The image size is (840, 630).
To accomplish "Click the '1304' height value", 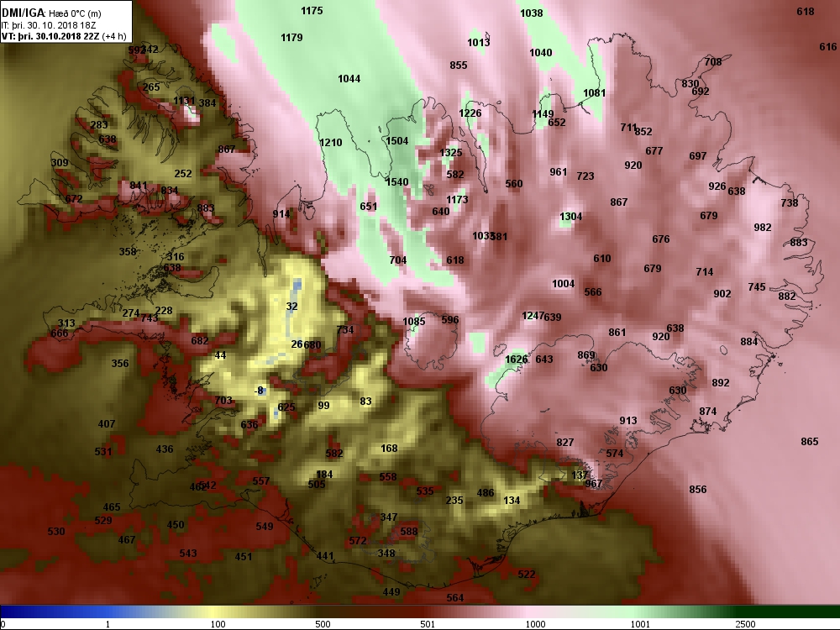I will (570, 217).
